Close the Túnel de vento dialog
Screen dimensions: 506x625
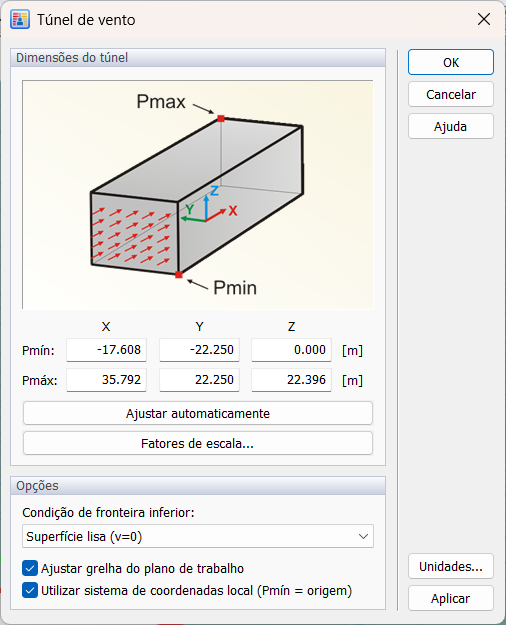pyautogui.click(x=484, y=19)
